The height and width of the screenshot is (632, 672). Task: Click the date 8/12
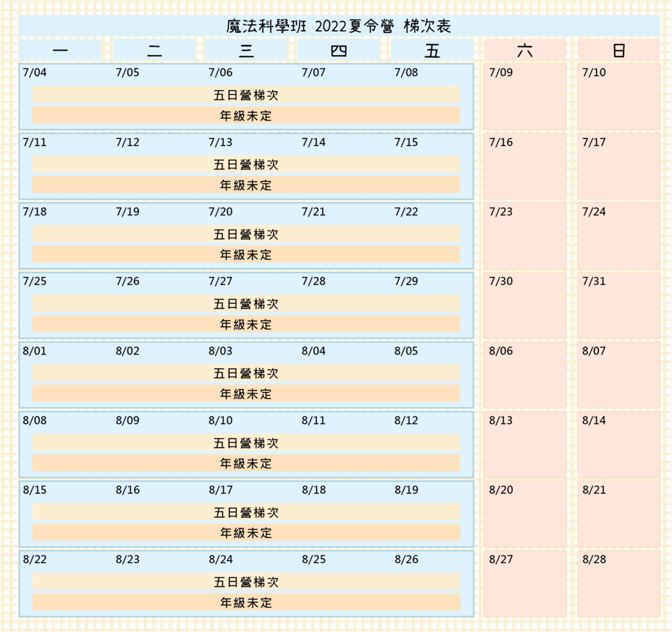click(x=406, y=420)
